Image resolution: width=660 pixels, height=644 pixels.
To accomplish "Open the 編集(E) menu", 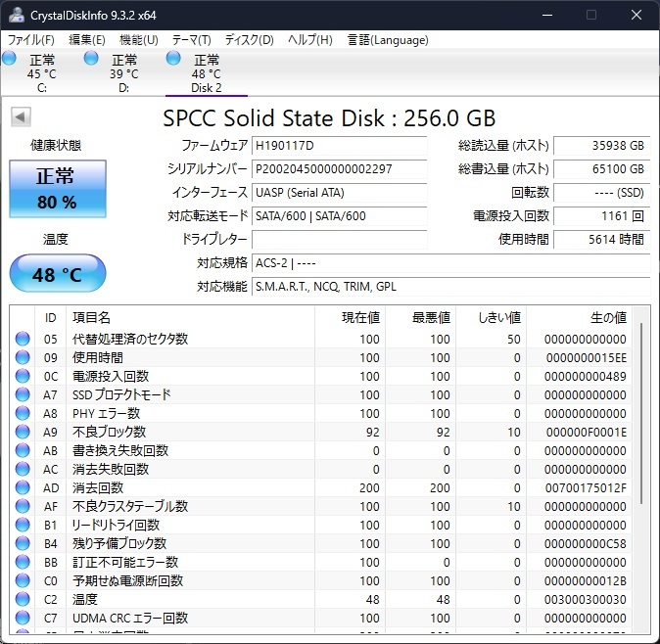I will point(87,40).
